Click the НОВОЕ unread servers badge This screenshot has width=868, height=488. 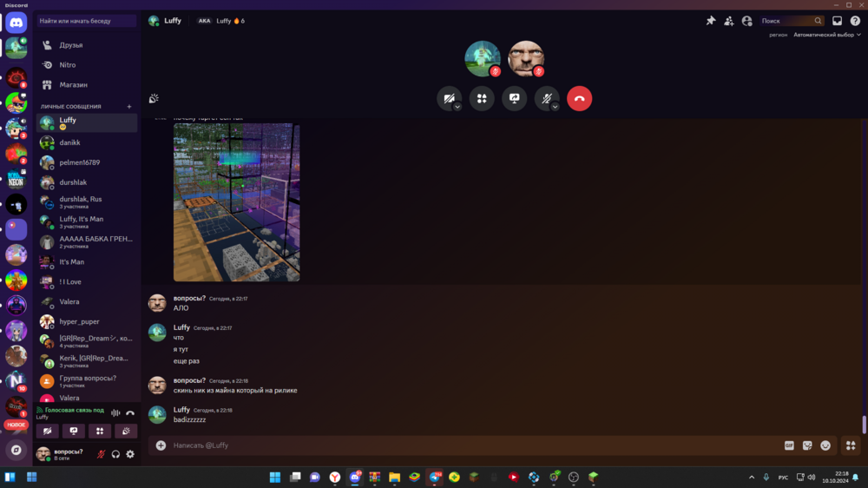pyautogui.click(x=16, y=425)
